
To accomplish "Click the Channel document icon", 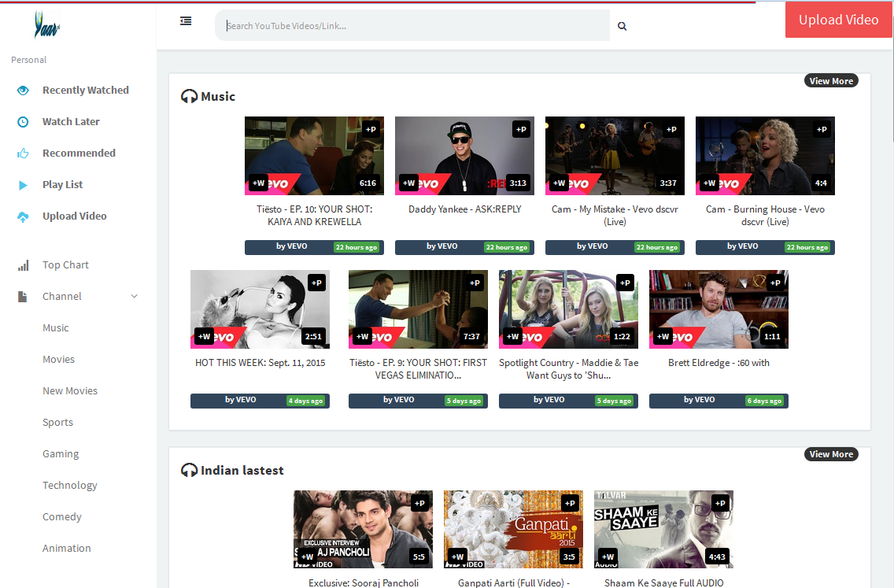I will tap(22, 297).
